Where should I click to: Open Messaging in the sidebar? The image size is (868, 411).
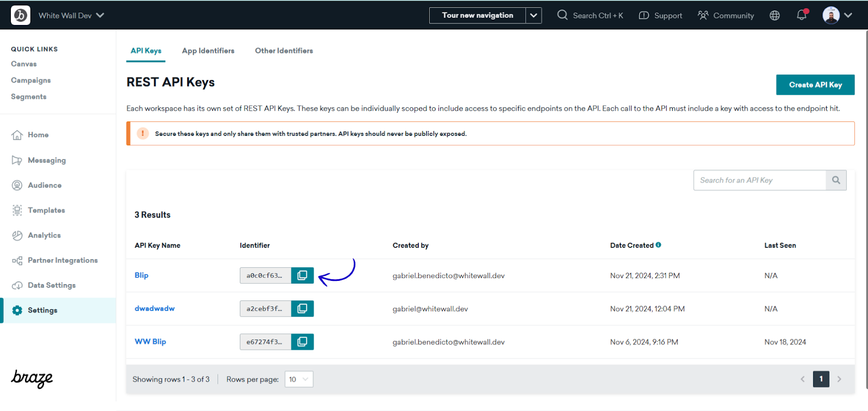coord(47,160)
